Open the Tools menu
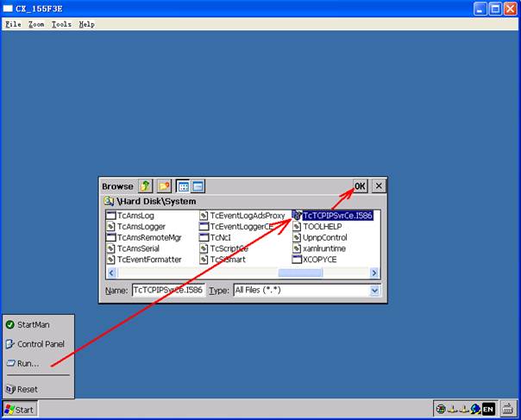Screen dimensions: 521x420 pos(61,24)
